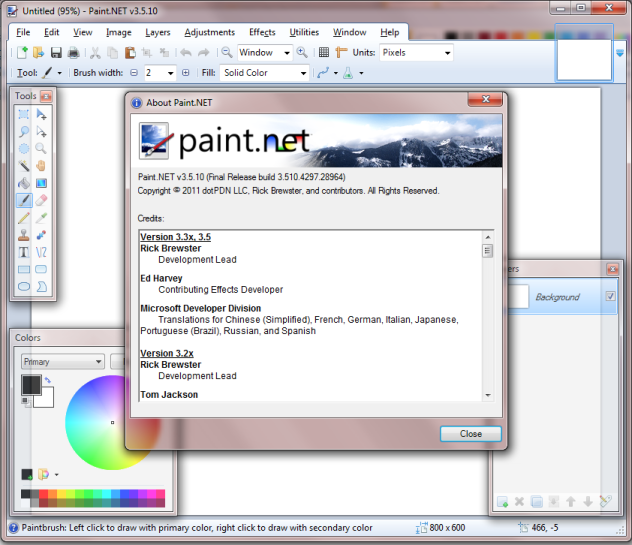Select the Gradient tool
632x545 pixels.
pyautogui.click(x=41, y=183)
